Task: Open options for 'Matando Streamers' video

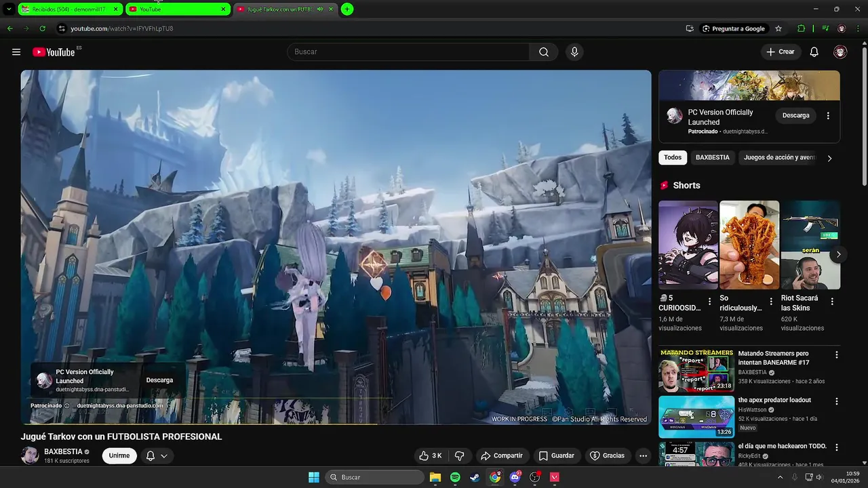Action: pyautogui.click(x=836, y=354)
